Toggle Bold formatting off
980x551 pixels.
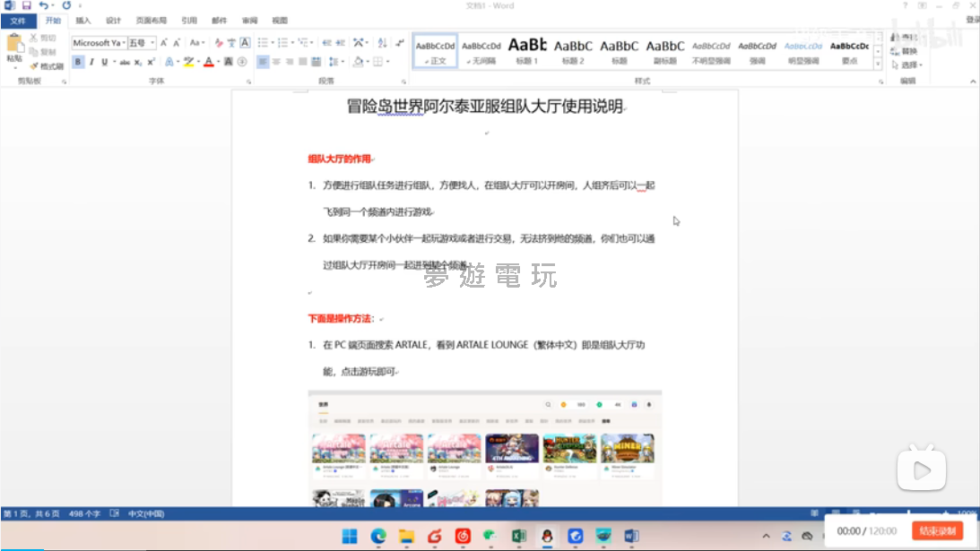(x=78, y=62)
